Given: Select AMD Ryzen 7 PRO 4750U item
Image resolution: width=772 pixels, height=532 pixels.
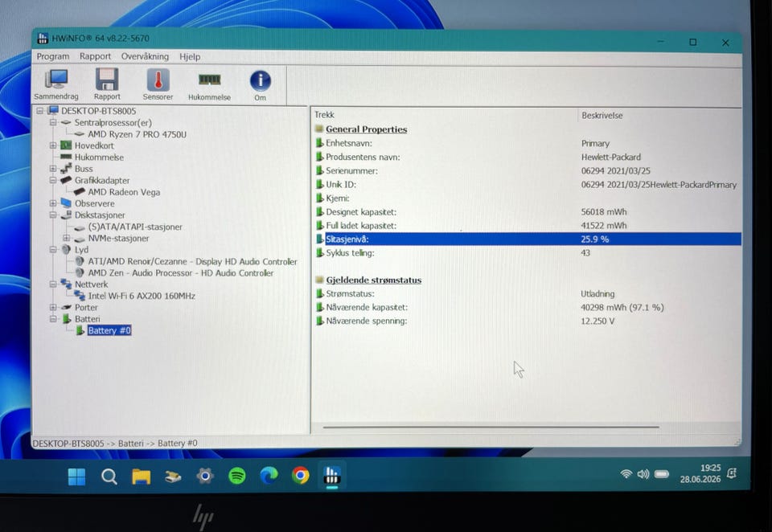Looking at the screenshot, I should click(x=137, y=134).
